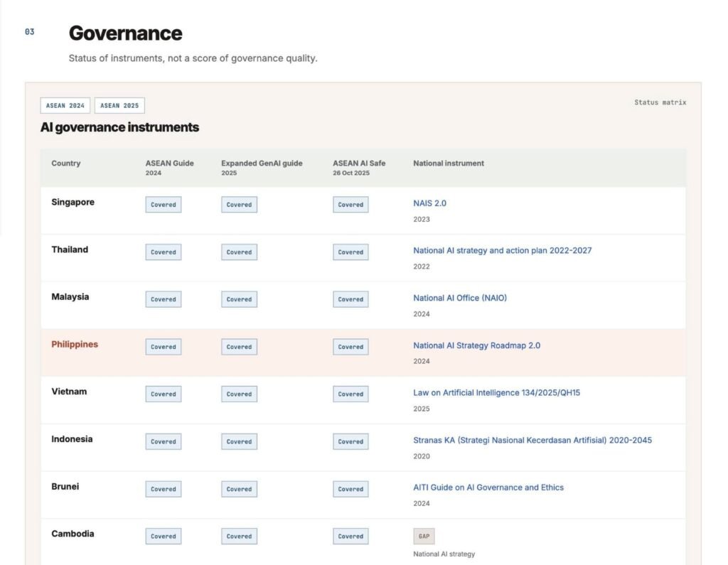728x565 pixels.
Task: Open AITI Guide on AI Governance and Ethics
Action: 488,488
